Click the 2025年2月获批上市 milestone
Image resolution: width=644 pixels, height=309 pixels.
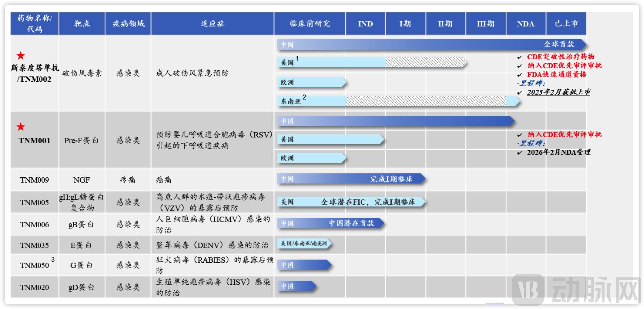coord(559,92)
